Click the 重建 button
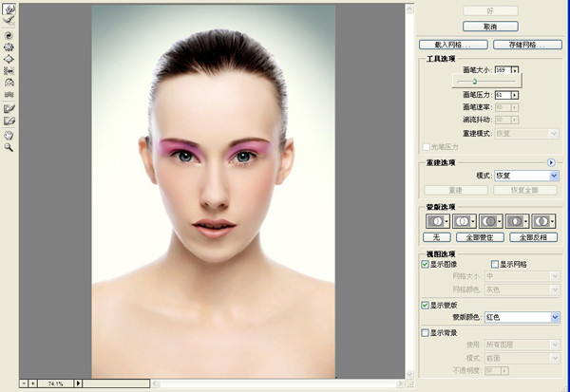The image size is (570, 392). point(456,190)
